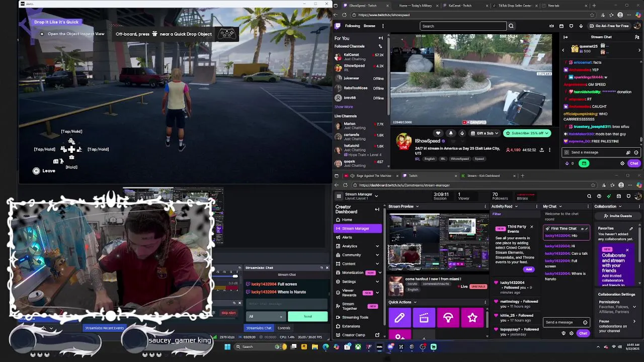Viewport: 644px width, 362px height.
Task: Expand the Community sidebar section
Action: tap(377, 255)
